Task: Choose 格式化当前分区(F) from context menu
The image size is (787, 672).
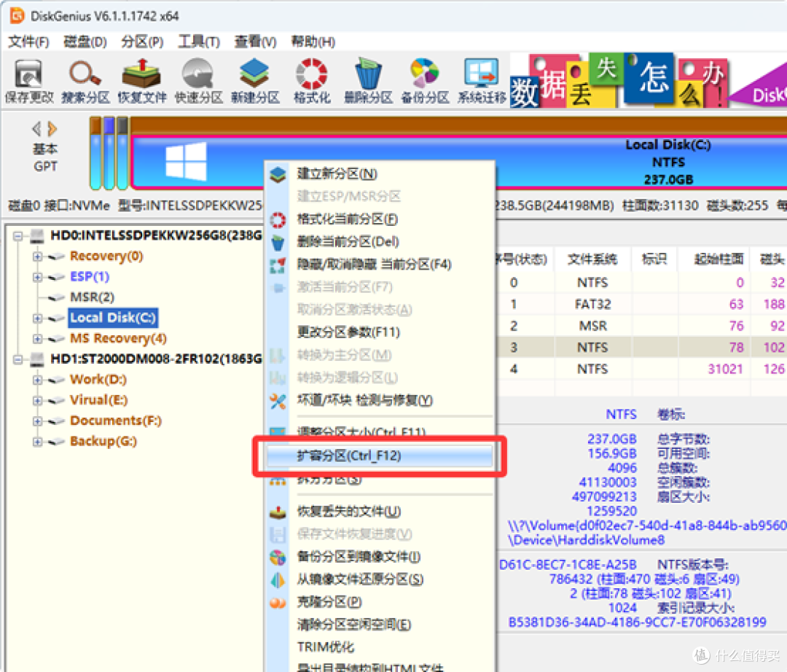Action: tap(380, 219)
